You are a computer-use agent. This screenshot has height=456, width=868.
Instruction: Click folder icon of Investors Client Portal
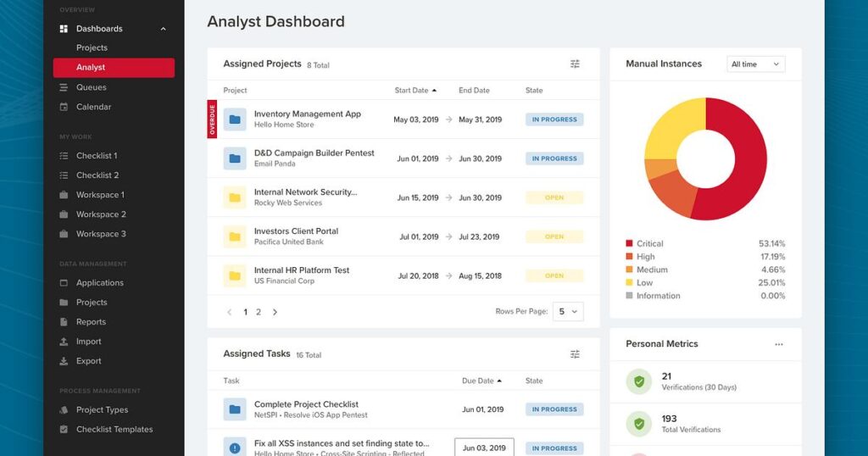point(235,236)
